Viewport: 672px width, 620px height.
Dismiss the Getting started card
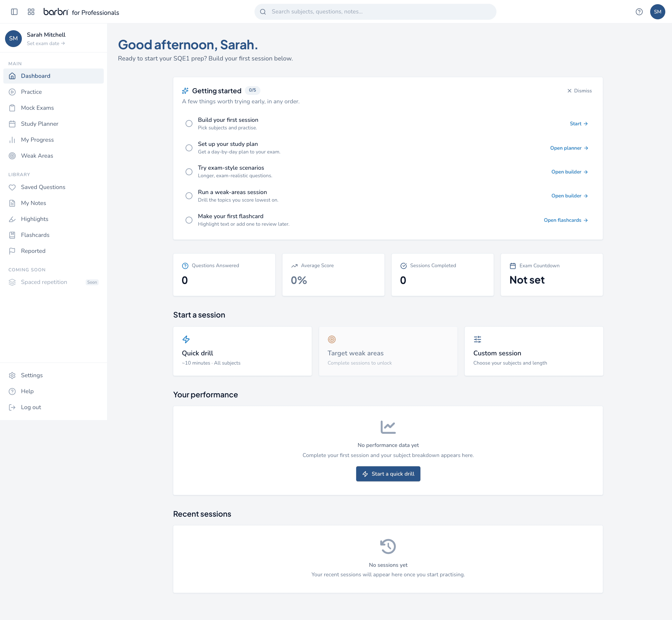click(579, 91)
